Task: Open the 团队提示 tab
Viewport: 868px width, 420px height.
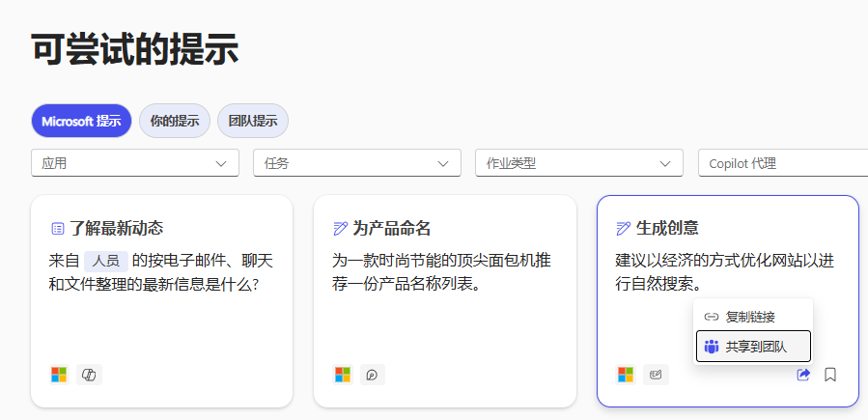Action: tap(252, 121)
